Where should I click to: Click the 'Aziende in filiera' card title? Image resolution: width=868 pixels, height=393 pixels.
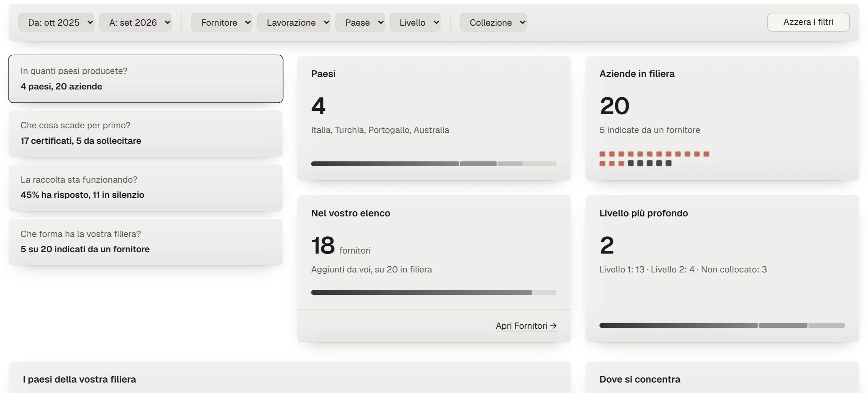coord(637,74)
